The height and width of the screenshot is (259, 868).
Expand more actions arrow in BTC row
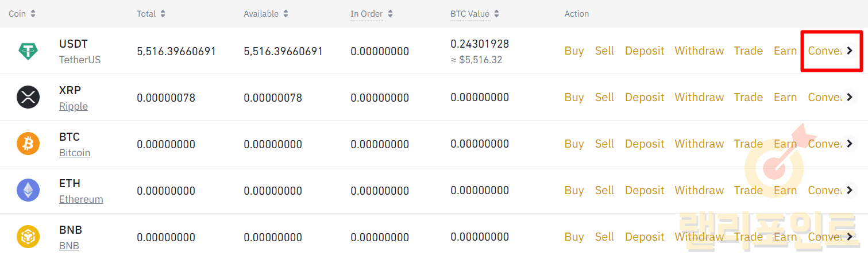[850, 144]
